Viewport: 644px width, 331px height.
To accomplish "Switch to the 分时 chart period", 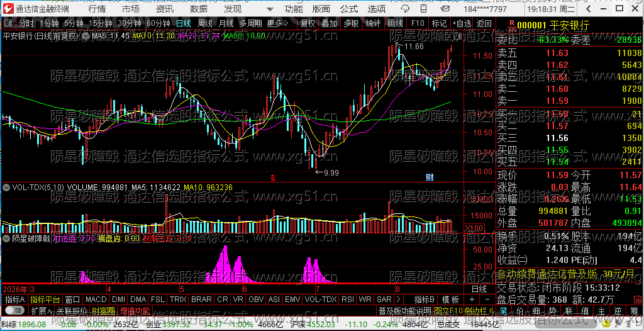I will click(x=26, y=24).
